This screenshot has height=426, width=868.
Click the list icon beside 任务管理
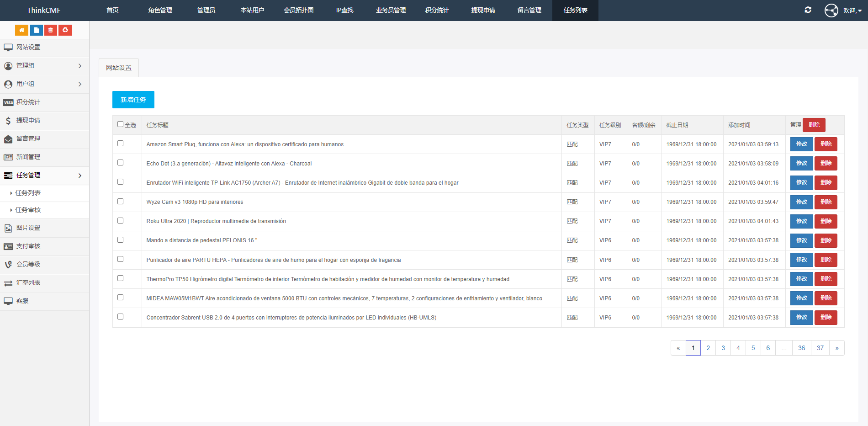coord(8,176)
